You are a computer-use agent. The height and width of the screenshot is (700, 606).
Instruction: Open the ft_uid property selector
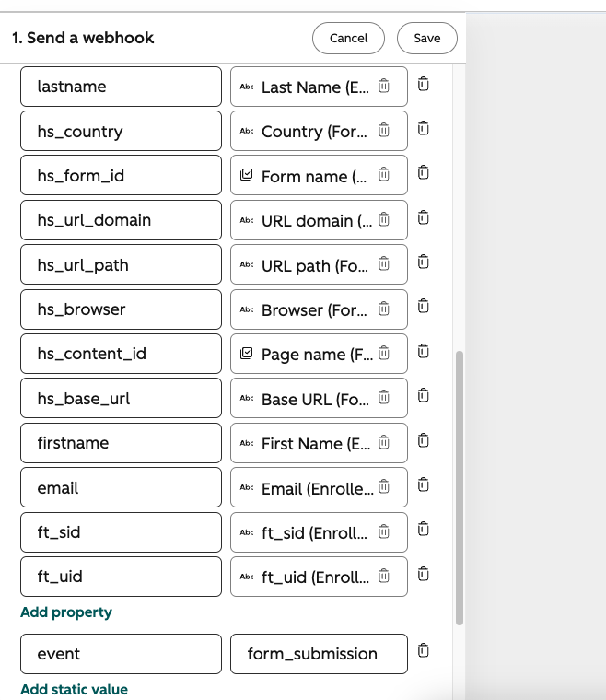point(319,577)
